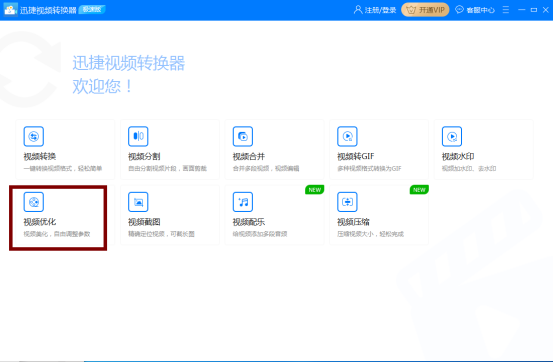This screenshot has width=554, height=362.
Task: Click the description under 视频分割
Action: 167,168
